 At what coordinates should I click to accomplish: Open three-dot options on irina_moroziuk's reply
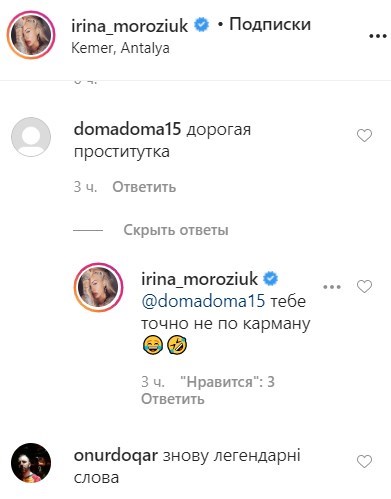click(x=332, y=287)
